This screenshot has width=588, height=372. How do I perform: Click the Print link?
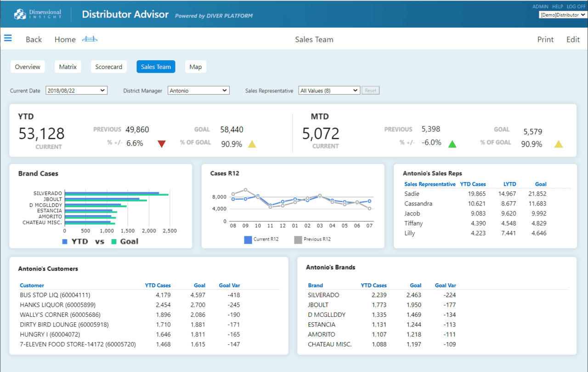(x=545, y=39)
